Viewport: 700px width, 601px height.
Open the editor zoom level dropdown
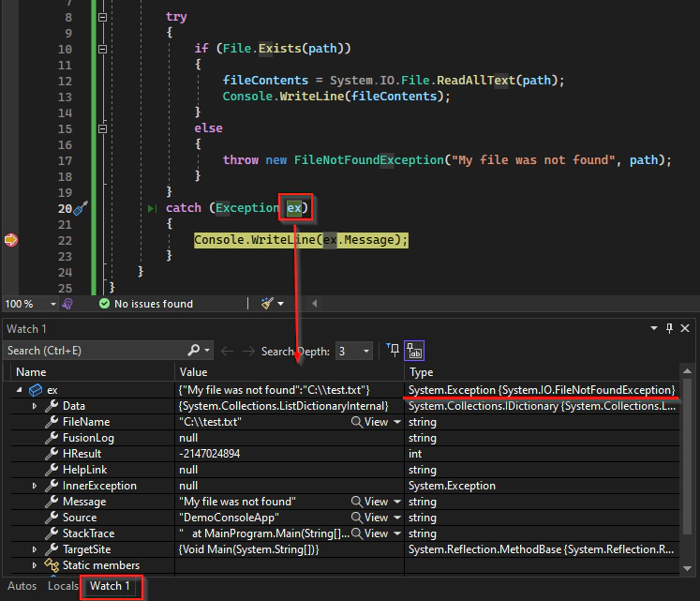coord(53,304)
